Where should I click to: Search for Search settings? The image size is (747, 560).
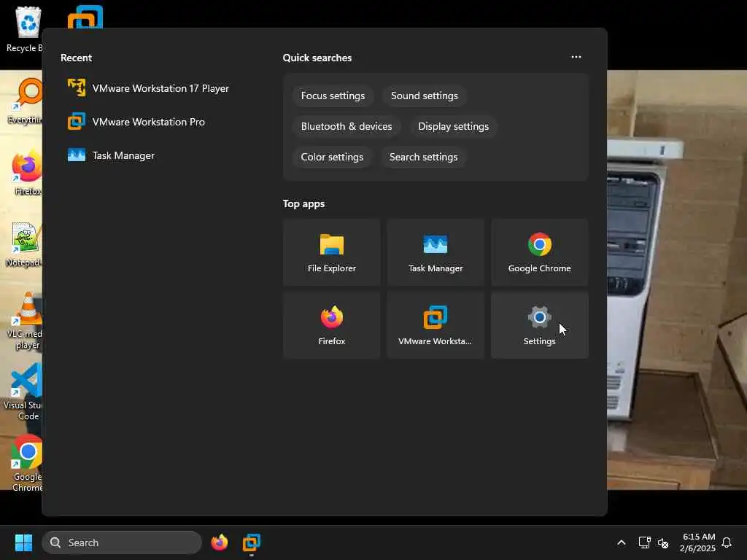point(423,157)
